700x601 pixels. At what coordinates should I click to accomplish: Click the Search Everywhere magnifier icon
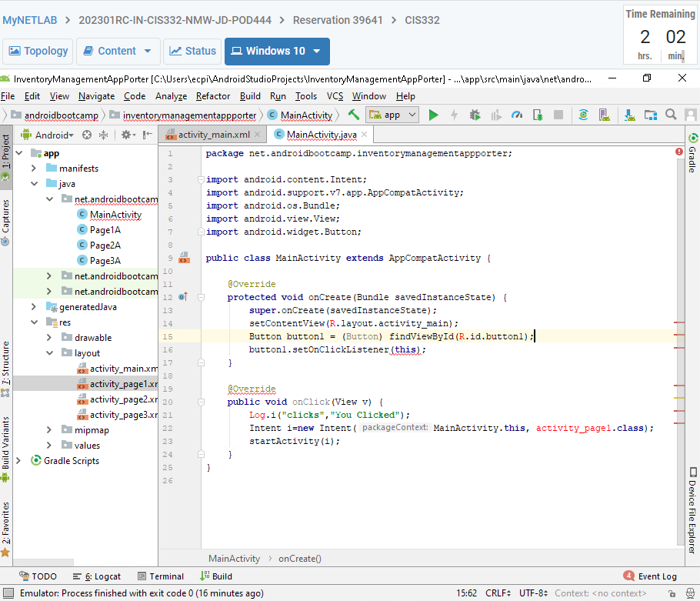671,115
